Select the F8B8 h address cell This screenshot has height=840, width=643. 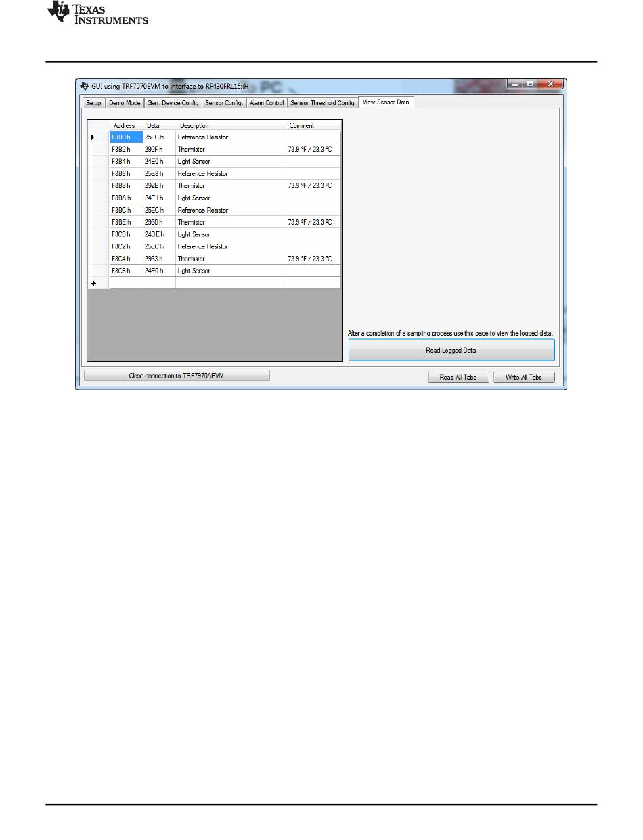click(x=127, y=186)
